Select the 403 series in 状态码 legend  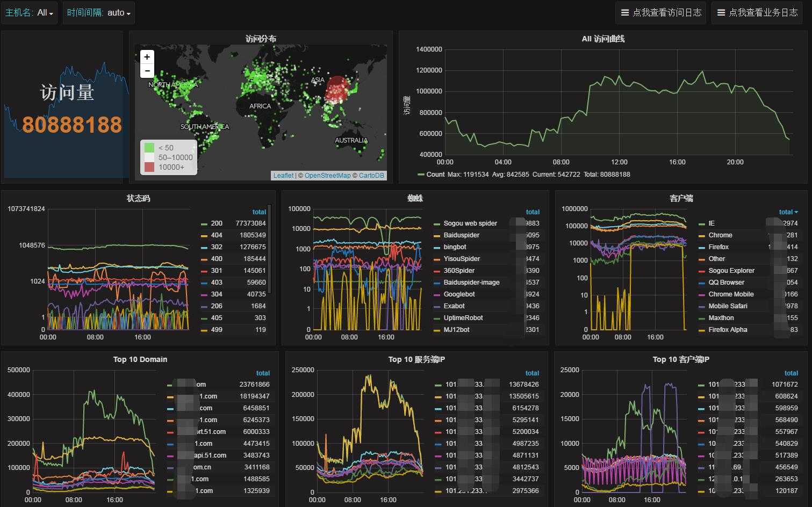tap(217, 283)
